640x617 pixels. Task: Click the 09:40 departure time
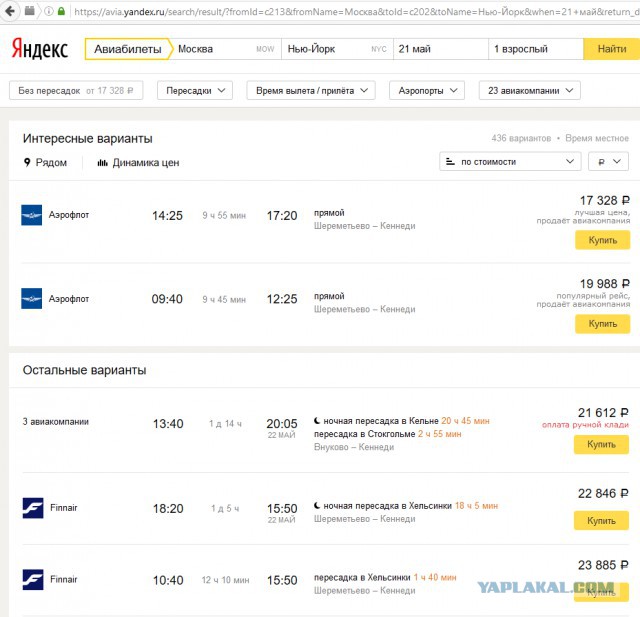(x=167, y=299)
